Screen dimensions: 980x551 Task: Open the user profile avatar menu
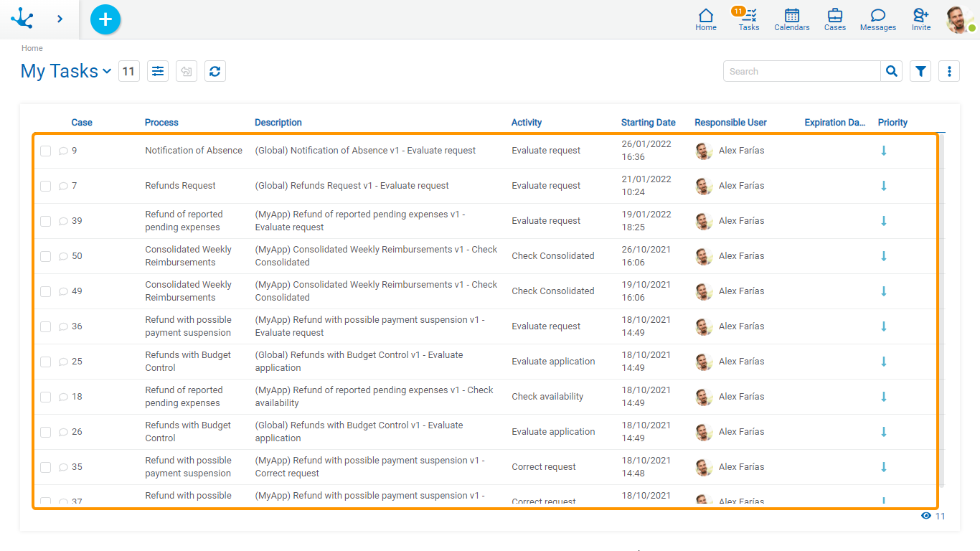[960, 19]
